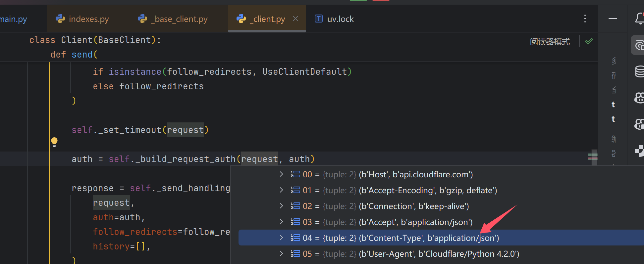Screen dimensions: 644x264
Task: Close the _client.py editor tab
Action: 295,19
